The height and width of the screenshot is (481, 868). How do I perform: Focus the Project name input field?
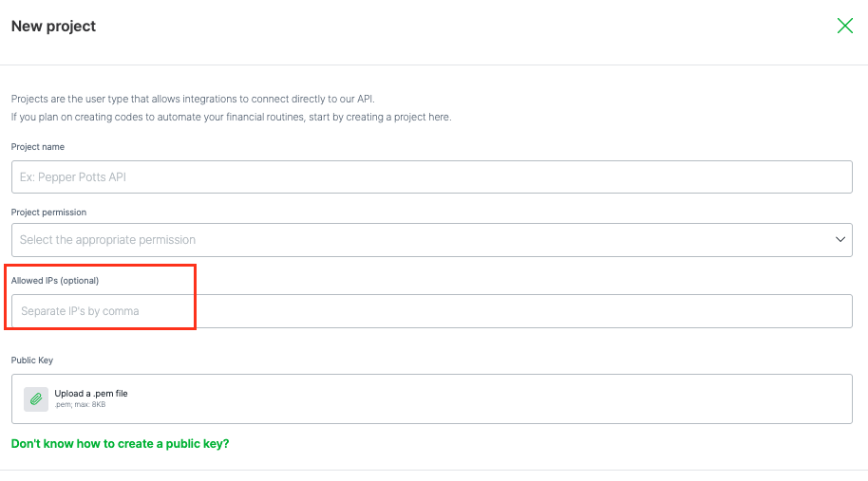click(431, 177)
